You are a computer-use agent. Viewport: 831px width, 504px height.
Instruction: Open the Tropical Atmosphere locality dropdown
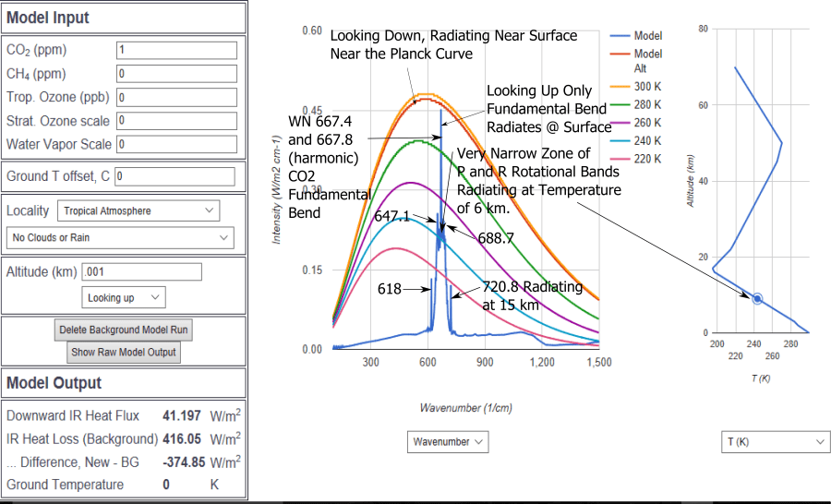pos(138,210)
